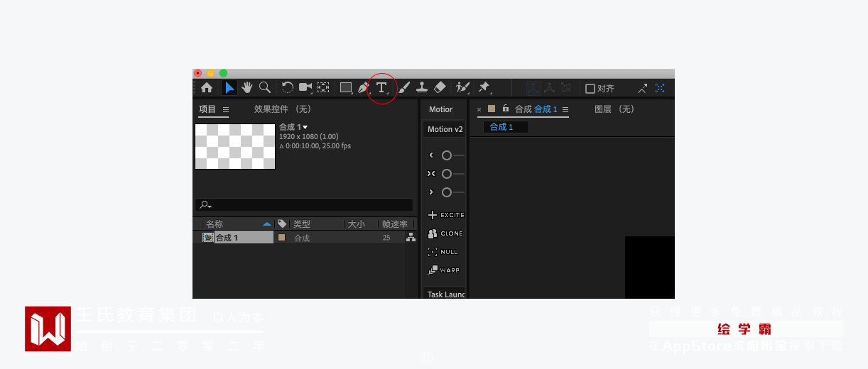Select the Rectangle shape tool
Viewport: 868px width, 369px height.
(346, 88)
